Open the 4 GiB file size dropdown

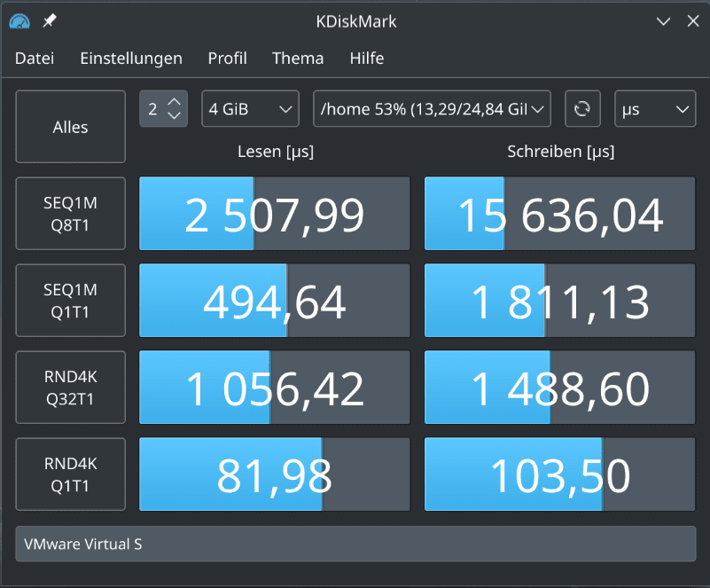pos(250,109)
